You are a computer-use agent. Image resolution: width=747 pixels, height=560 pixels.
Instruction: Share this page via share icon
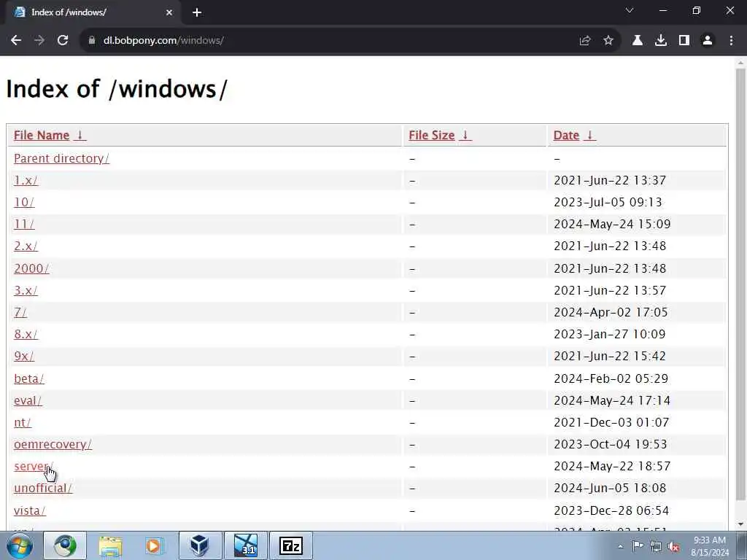coord(585,41)
